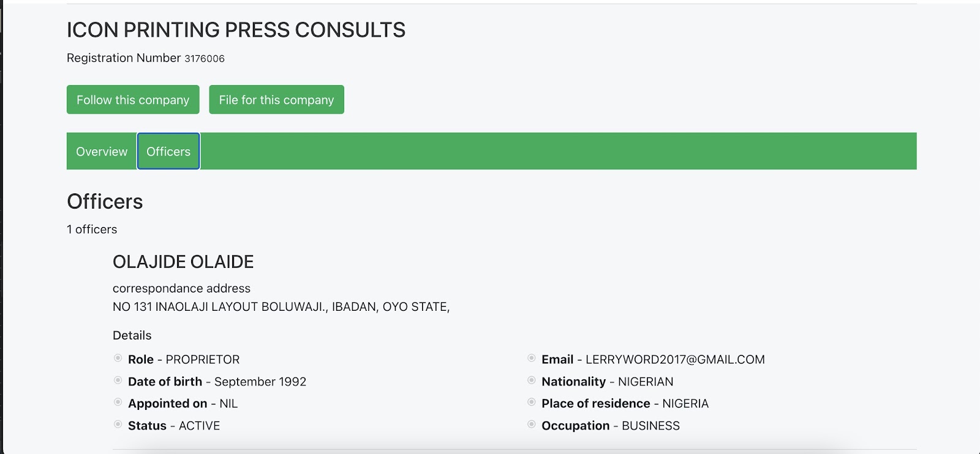
Task: Click the bullet icon beside Date of birth
Action: (118, 381)
